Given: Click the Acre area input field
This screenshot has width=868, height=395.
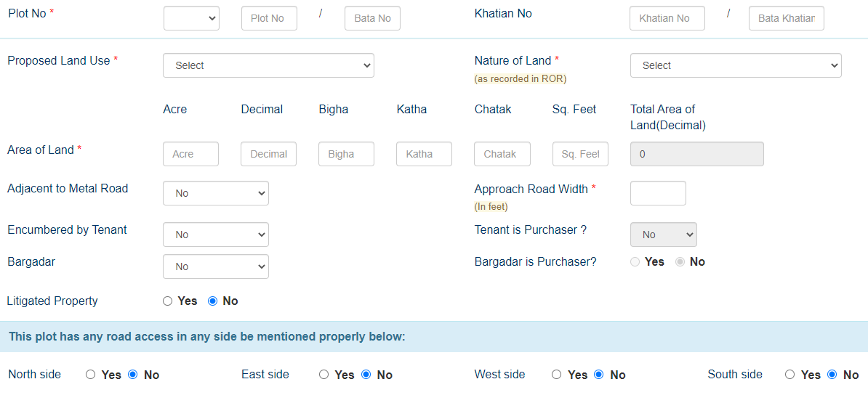Looking at the screenshot, I should coord(190,154).
